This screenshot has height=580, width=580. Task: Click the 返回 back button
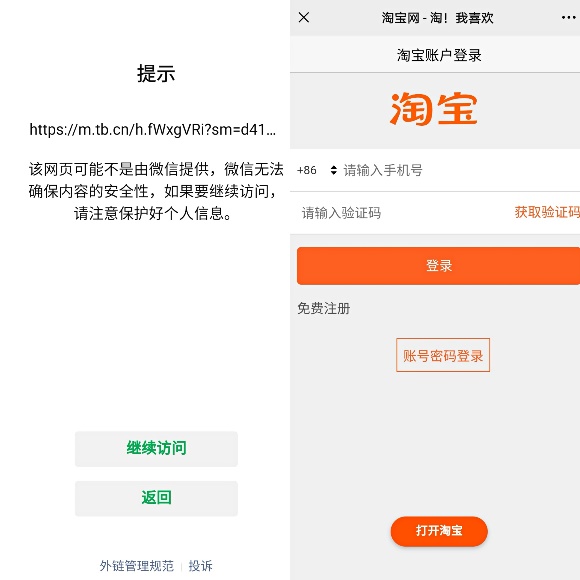point(156,498)
